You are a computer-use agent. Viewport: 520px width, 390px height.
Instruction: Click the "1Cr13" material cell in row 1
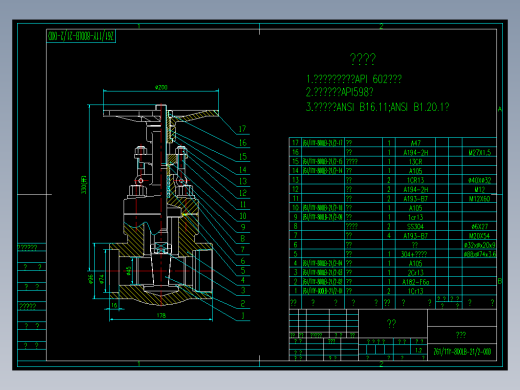(415, 291)
